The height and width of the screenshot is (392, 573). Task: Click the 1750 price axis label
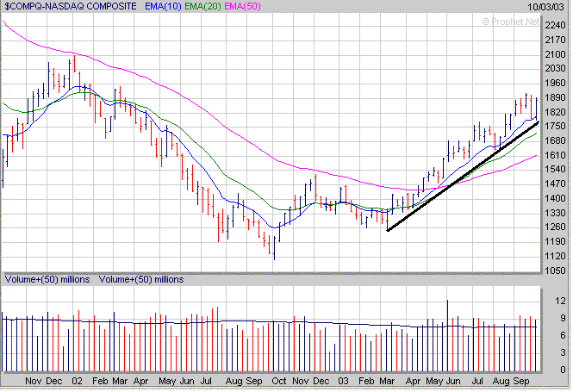tap(555, 126)
